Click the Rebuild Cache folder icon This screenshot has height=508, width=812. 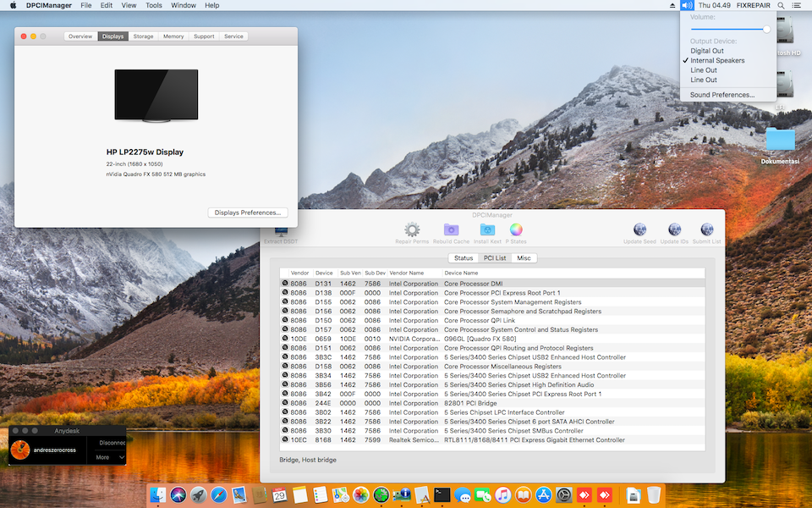[x=451, y=230]
